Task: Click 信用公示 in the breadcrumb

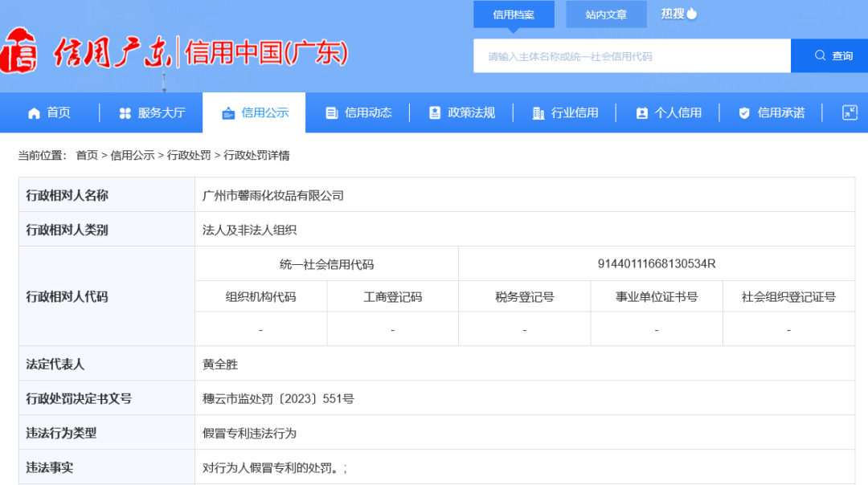Action: tap(133, 156)
